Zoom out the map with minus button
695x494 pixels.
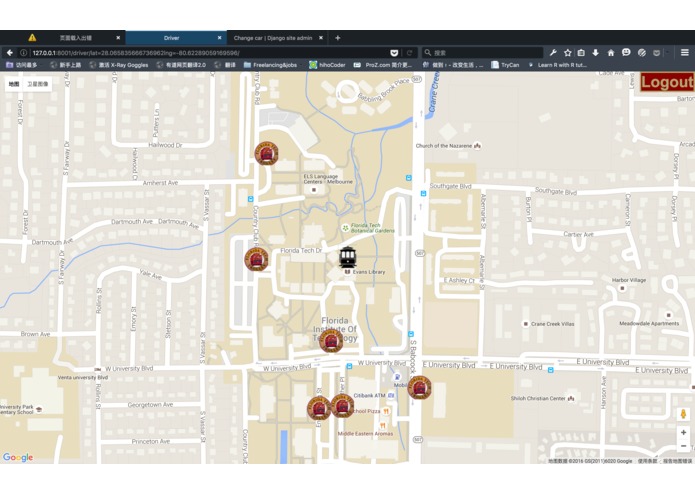683,446
